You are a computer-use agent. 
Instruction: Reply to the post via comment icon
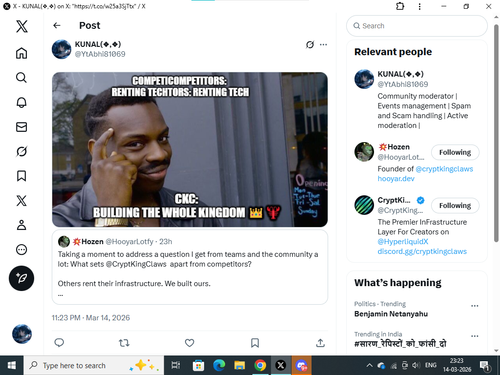click(59, 343)
